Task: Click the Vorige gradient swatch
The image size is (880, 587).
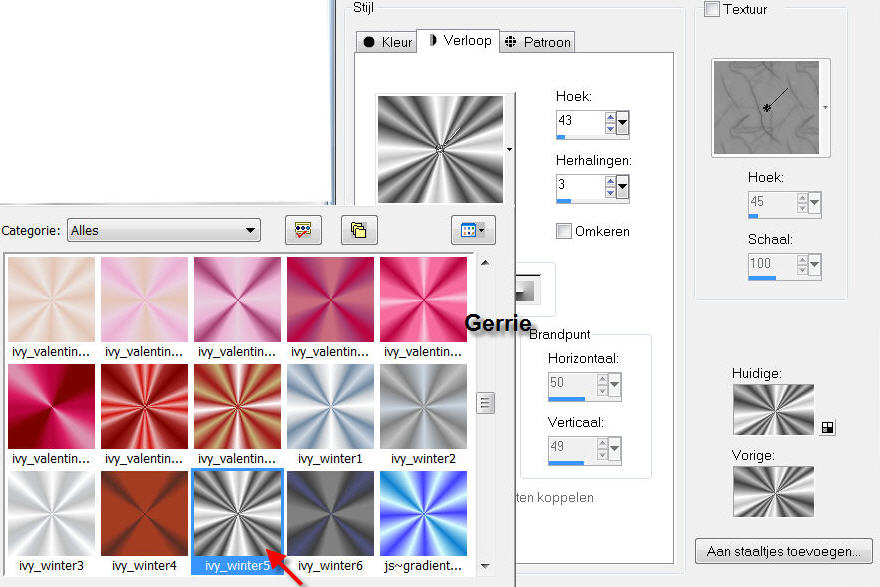Action: click(x=773, y=491)
